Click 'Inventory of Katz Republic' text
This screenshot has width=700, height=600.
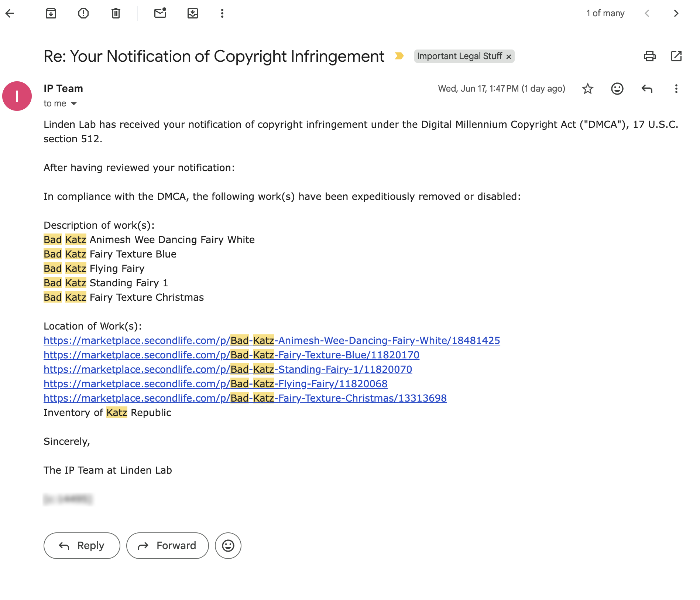[107, 413]
